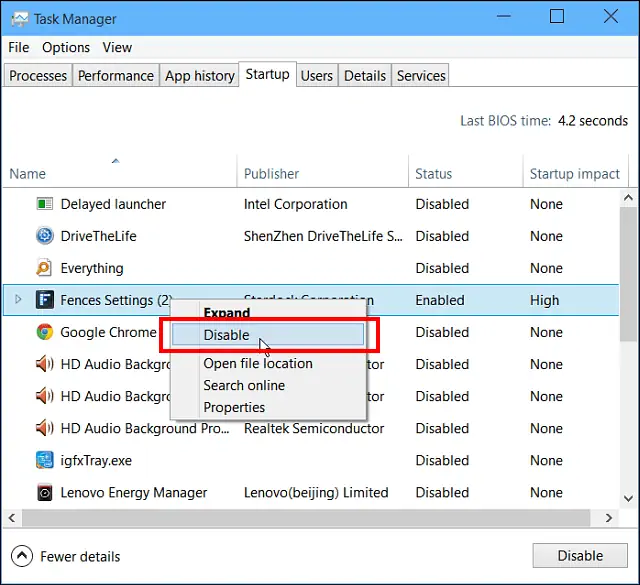Click the Disabled status of Google Chrome
This screenshot has height=585, width=640.
[442, 332]
